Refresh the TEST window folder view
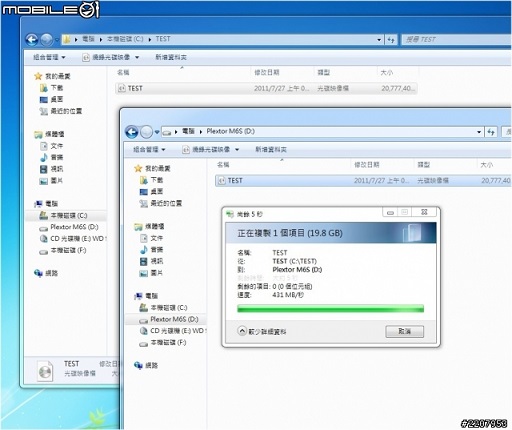Image resolution: width=512 pixels, height=430 pixels. coord(391,40)
